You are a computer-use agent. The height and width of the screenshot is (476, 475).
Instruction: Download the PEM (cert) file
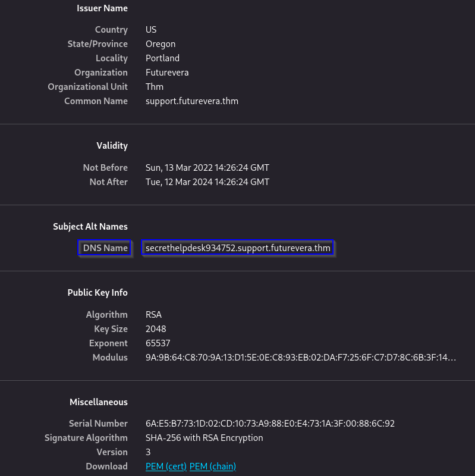[166, 466]
